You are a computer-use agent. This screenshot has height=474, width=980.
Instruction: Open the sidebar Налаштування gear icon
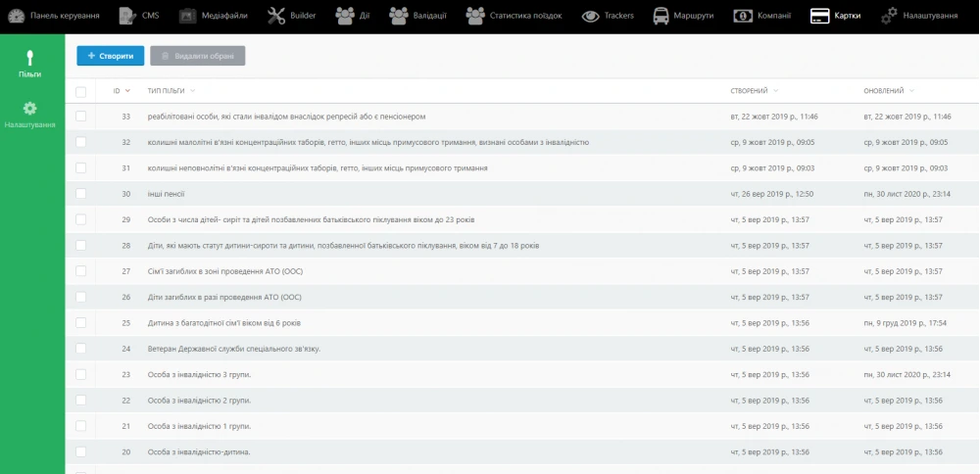point(29,109)
